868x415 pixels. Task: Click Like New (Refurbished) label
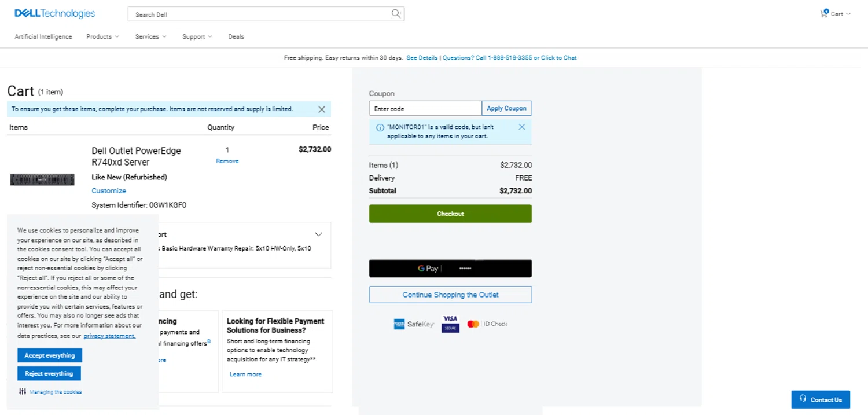click(129, 177)
